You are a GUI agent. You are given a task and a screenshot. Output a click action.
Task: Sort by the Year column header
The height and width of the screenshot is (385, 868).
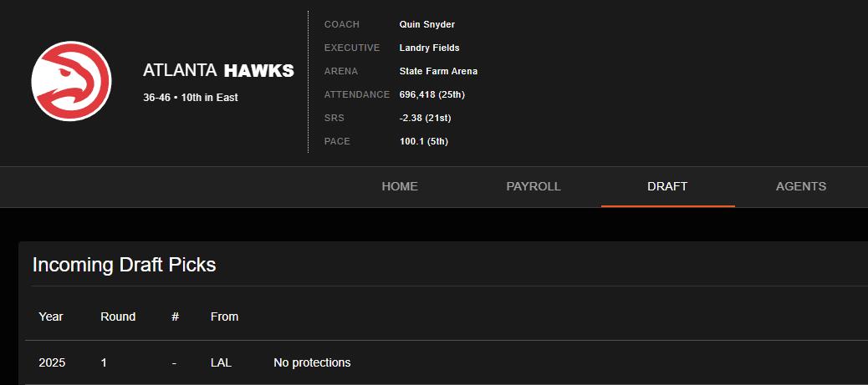[x=51, y=317]
